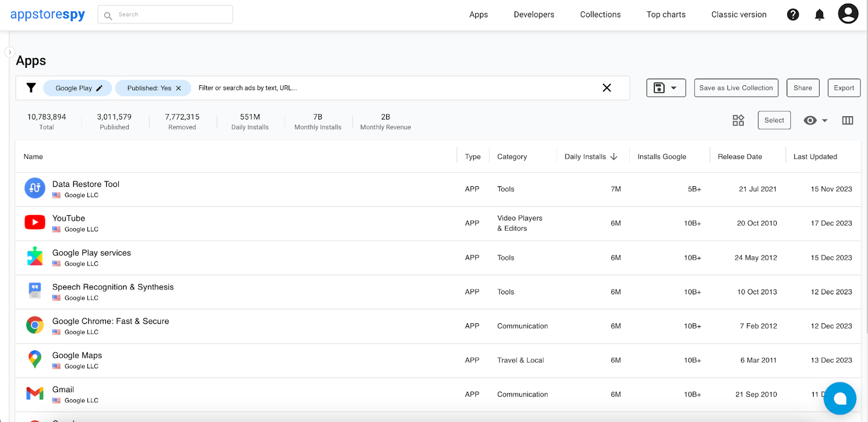Click Google LLC under YouTube
The width and height of the screenshot is (868, 422).
click(81, 229)
